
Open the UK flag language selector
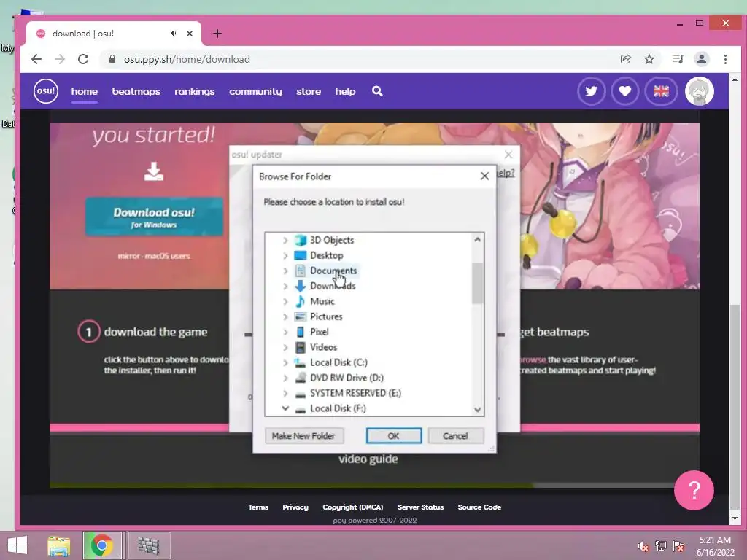tap(661, 91)
